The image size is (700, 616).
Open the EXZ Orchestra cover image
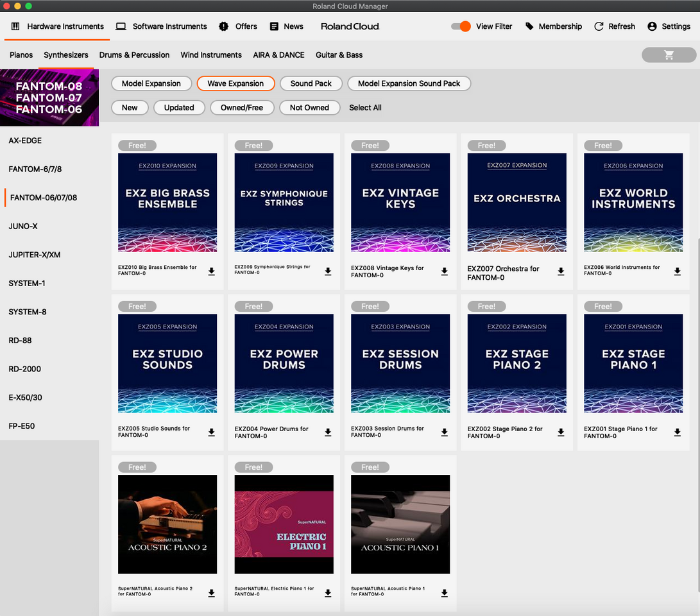point(517,203)
